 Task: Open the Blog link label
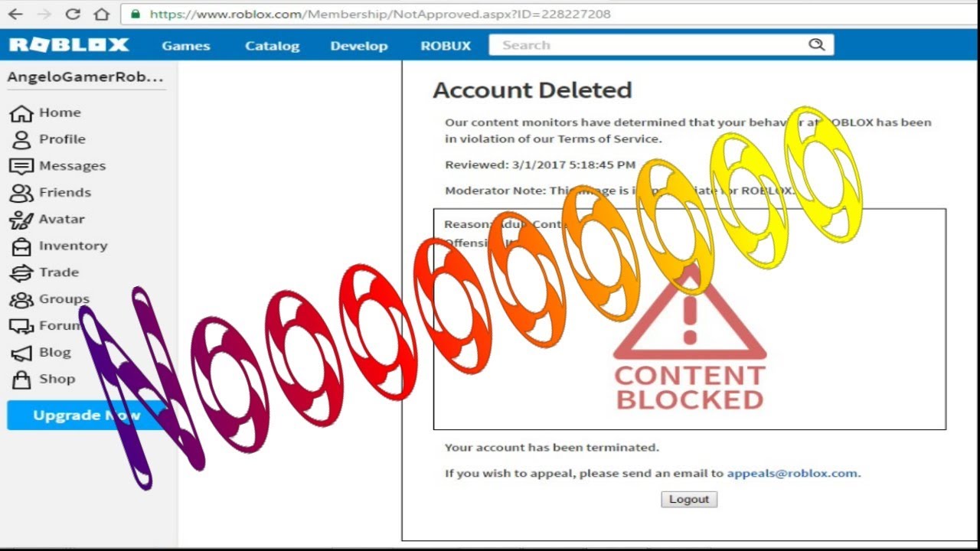point(54,352)
